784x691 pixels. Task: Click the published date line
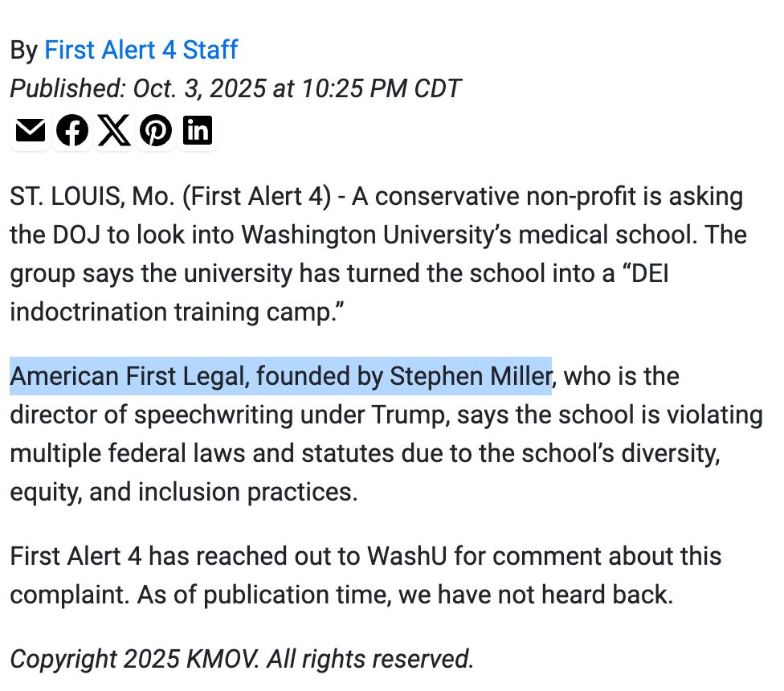click(x=235, y=88)
